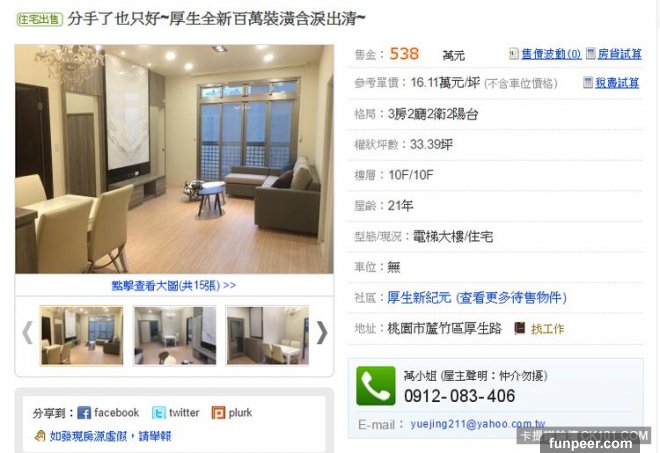Select the second room thumbnail
This screenshot has height=453, width=660.
click(x=175, y=335)
